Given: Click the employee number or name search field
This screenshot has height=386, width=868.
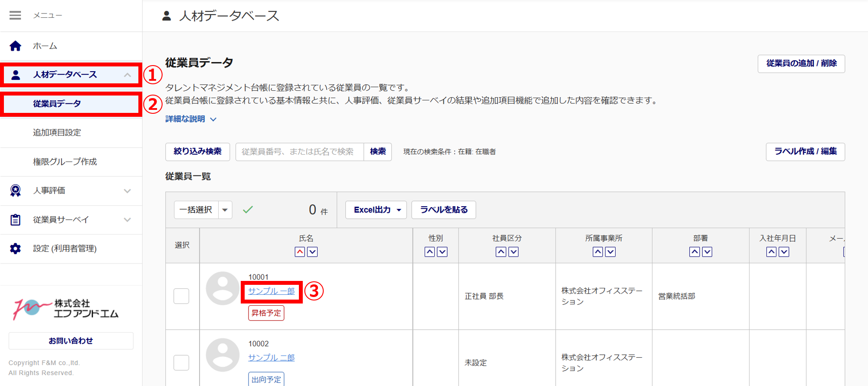Looking at the screenshot, I should (x=299, y=152).
